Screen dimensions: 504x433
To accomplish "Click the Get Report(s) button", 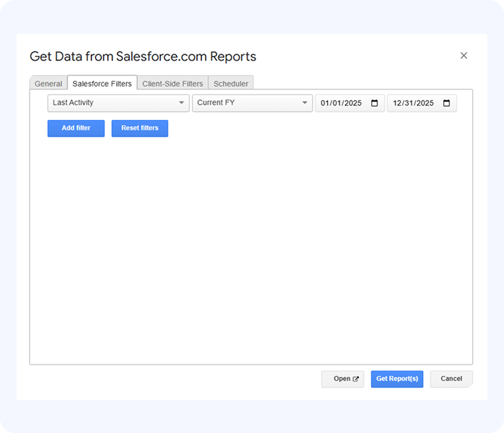I will click(x=396, y=379).
